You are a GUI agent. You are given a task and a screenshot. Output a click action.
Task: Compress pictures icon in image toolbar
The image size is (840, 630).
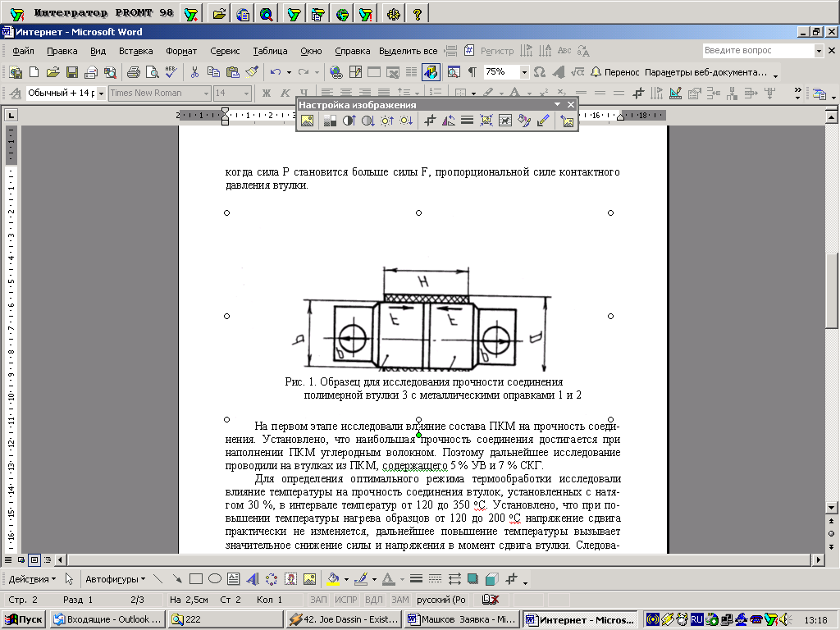coord(486,121)
